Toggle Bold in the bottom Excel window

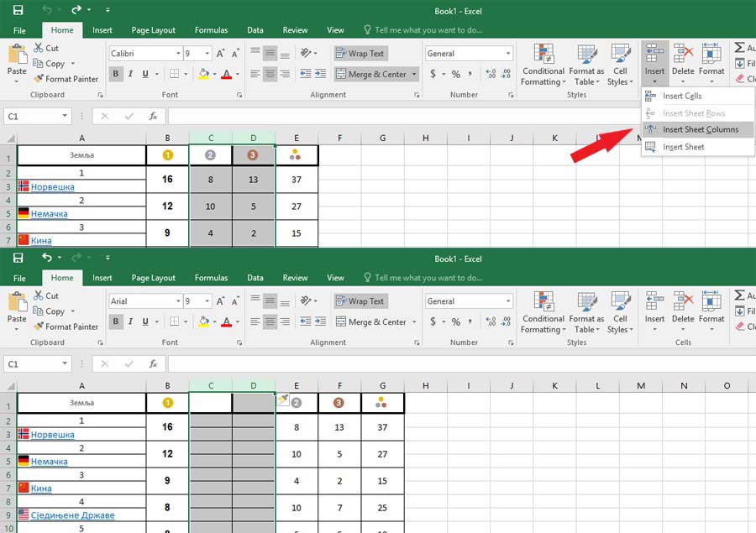tap(116, 321)
